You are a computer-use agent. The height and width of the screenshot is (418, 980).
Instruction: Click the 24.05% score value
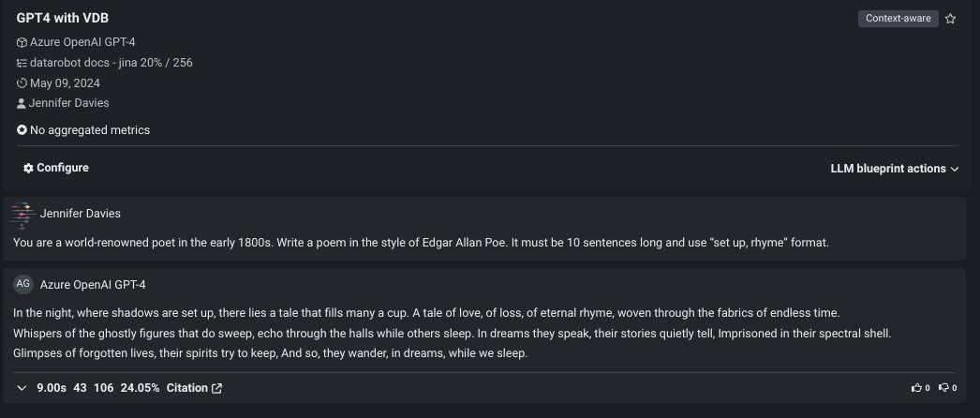tap(140, 388)
